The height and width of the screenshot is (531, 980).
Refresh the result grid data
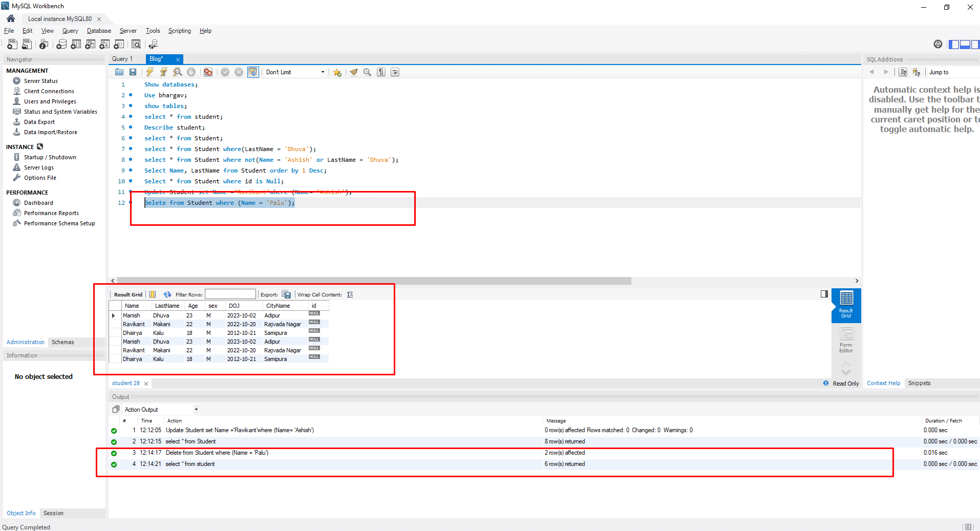coord(167,294)
